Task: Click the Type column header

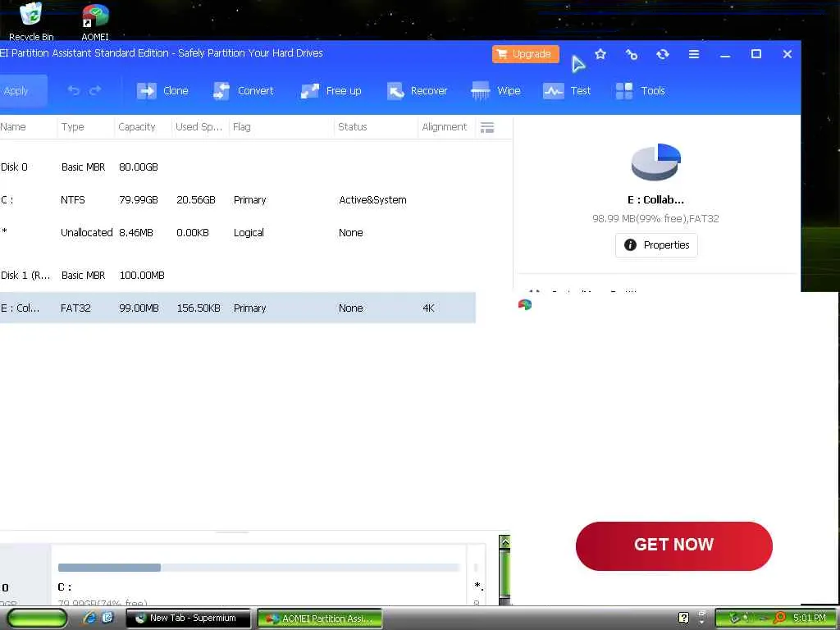Action: point(72,127)
